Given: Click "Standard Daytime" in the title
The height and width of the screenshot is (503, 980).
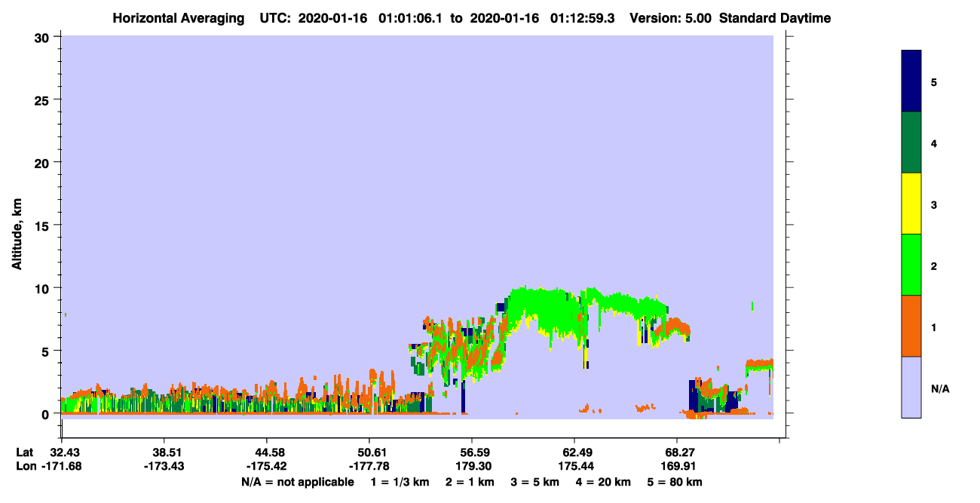Looking at the screenshot, I should tap(775, 18).
